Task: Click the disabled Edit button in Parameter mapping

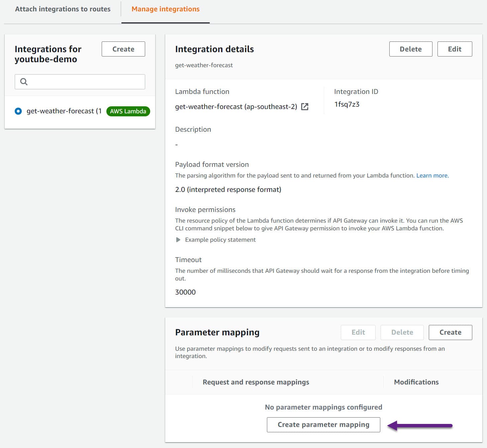Action: (358, 332)
